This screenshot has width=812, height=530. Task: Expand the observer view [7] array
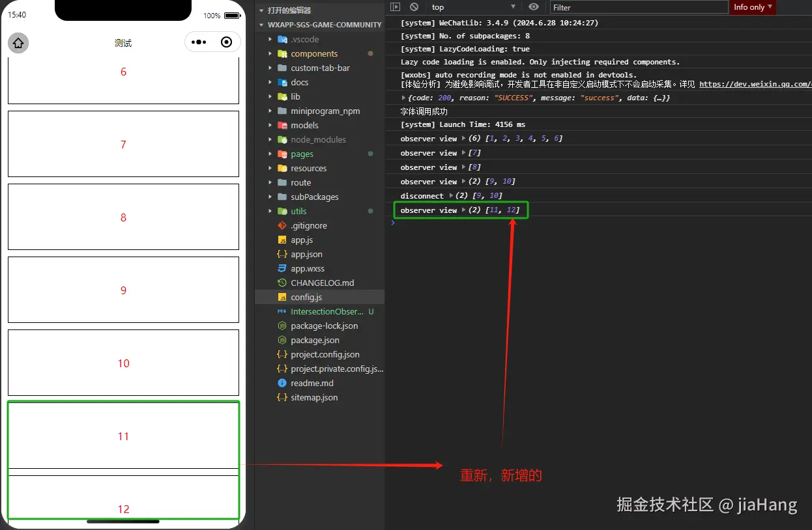pos(463,153)
